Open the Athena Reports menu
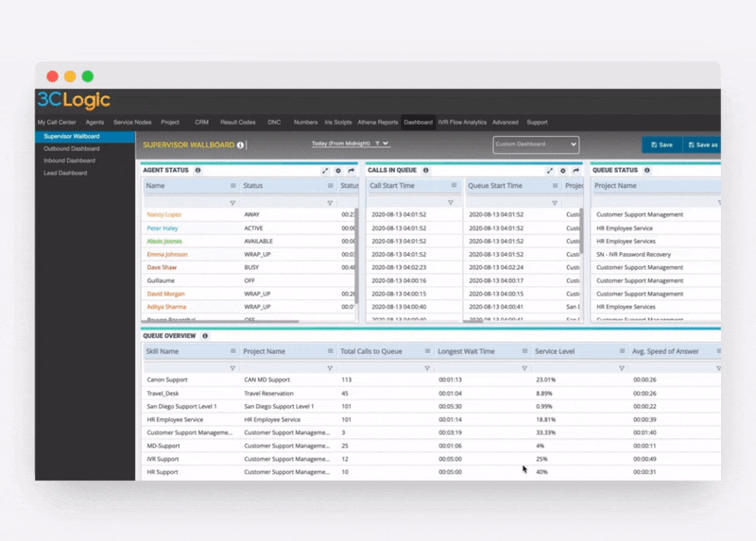756x541 pixels. click(x=377, y=123)
